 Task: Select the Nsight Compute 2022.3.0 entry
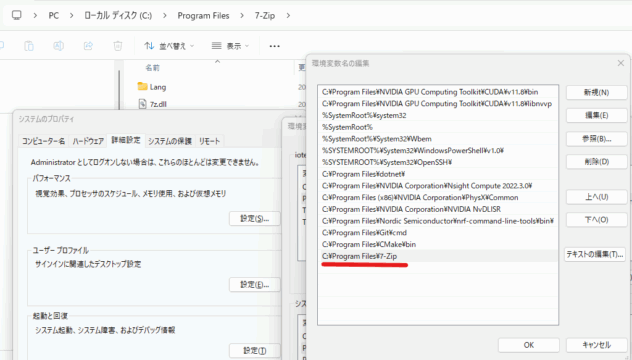click(438, 186)
